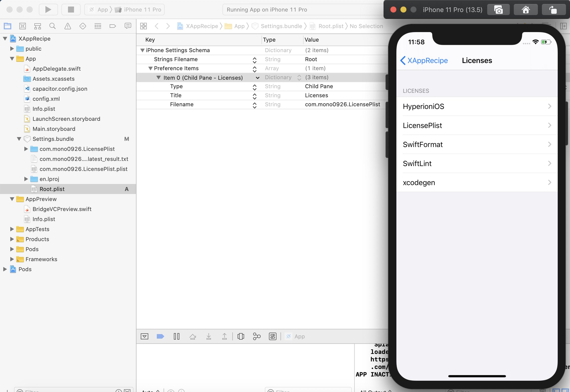
Task: Select capacitor.config.json file
Action: [60, 89]
